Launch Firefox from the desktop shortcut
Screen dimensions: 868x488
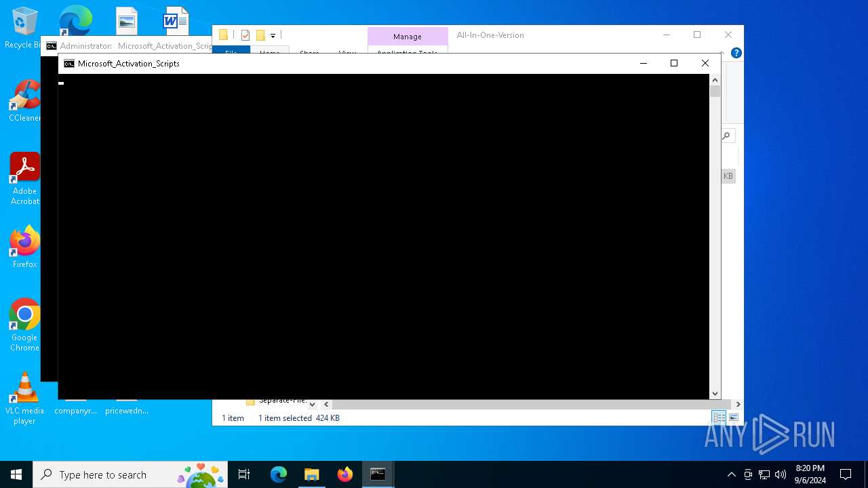pos(24,247)
